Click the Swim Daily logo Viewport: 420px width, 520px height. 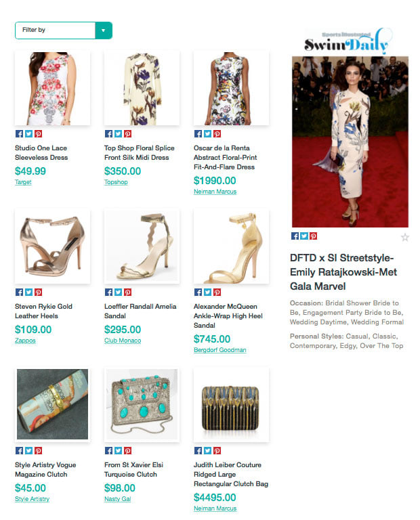pyautogui.click(x=348, y=41)
